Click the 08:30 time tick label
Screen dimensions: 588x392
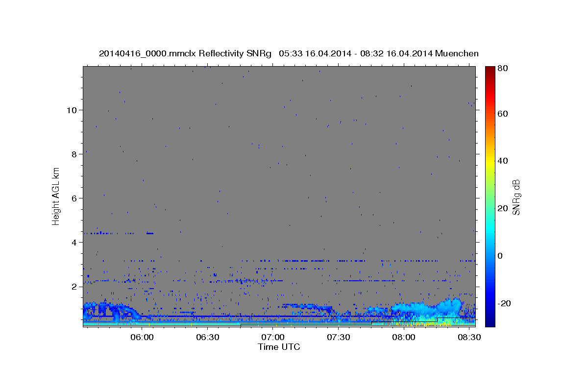469,338
